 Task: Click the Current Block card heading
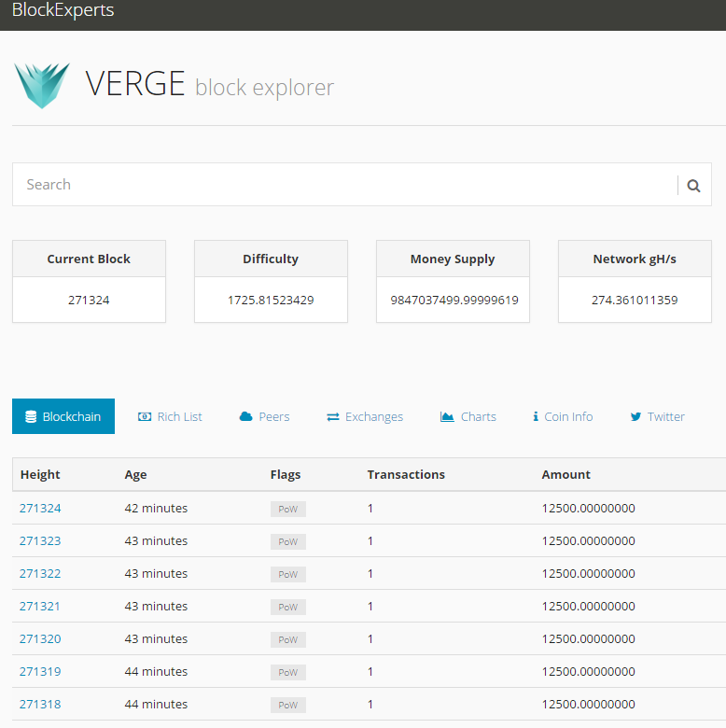[x=89, y=259]
